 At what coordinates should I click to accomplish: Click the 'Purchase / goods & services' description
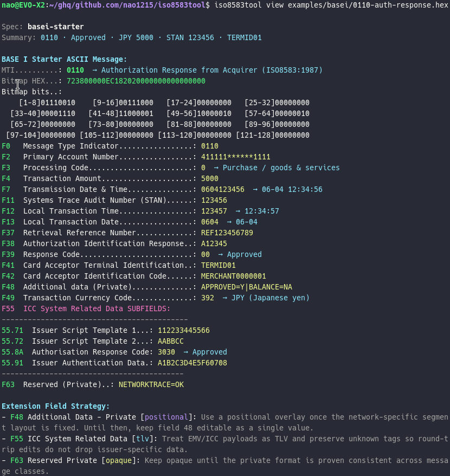coord(281,168)
